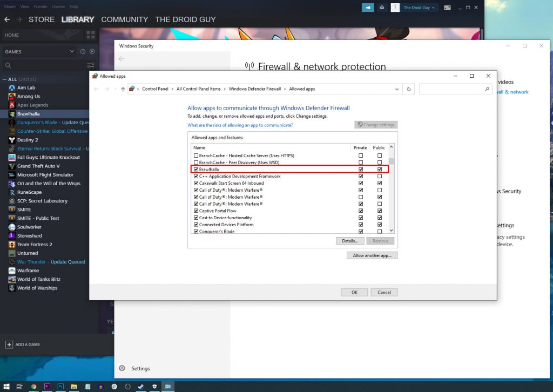553x392 pixels.
Task: Open Steam recent games clock icon
Action: click(x=83, y=51)
